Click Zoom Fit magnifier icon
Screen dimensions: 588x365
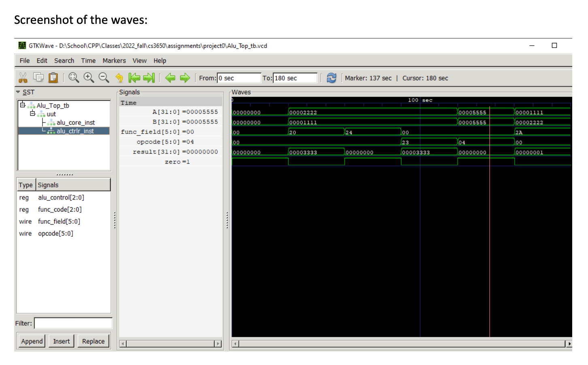[74, 78]
